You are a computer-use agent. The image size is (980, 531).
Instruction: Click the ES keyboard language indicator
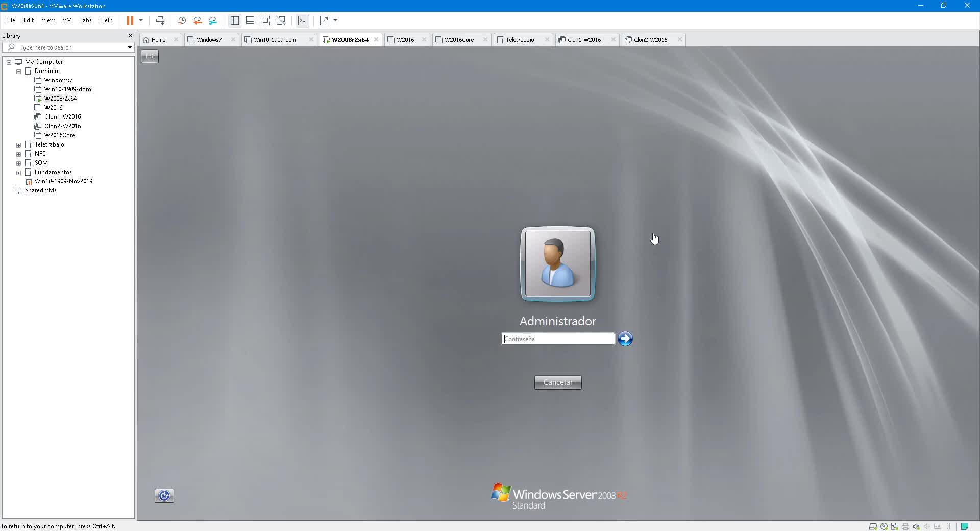(150, 56)
